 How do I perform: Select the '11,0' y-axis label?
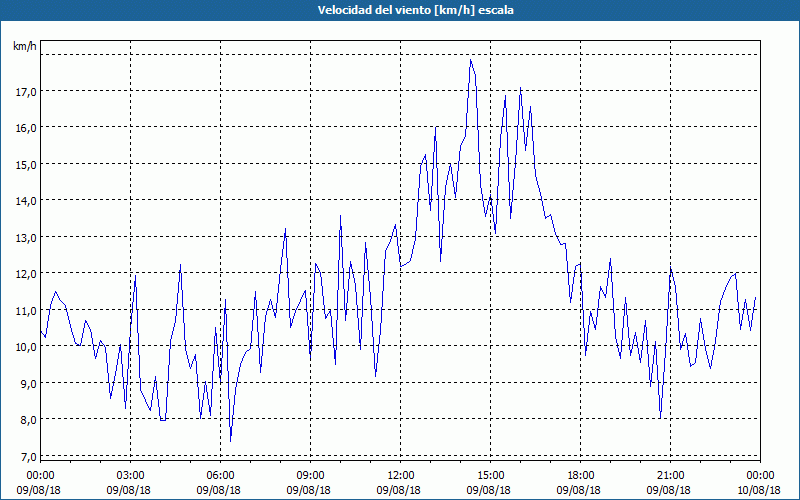(26, 310)
